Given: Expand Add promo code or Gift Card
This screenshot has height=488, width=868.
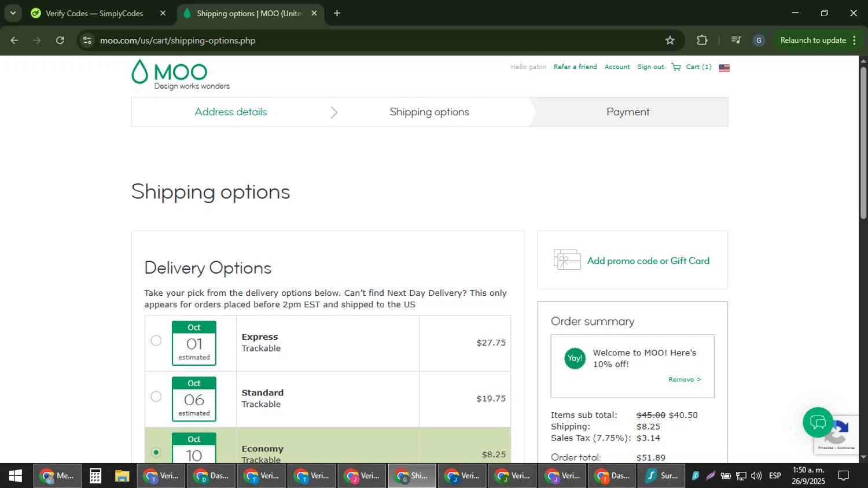Looking at the screenshot, I should point(648,261).
